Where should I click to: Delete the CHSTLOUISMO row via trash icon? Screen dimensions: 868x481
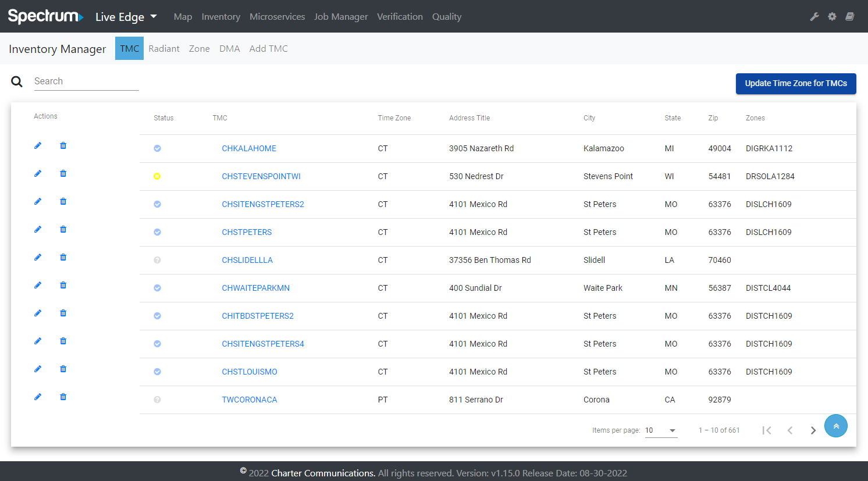[63, 369]
